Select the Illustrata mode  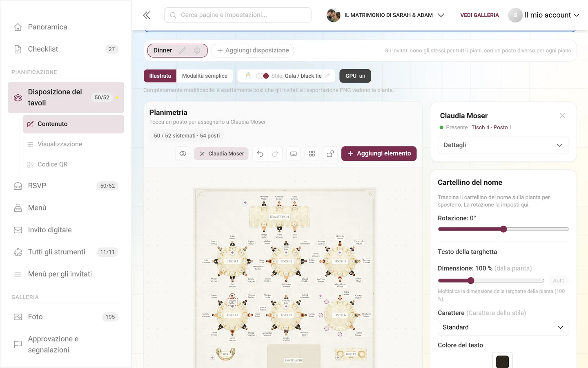pyautogui.click(x=160, y=76)
